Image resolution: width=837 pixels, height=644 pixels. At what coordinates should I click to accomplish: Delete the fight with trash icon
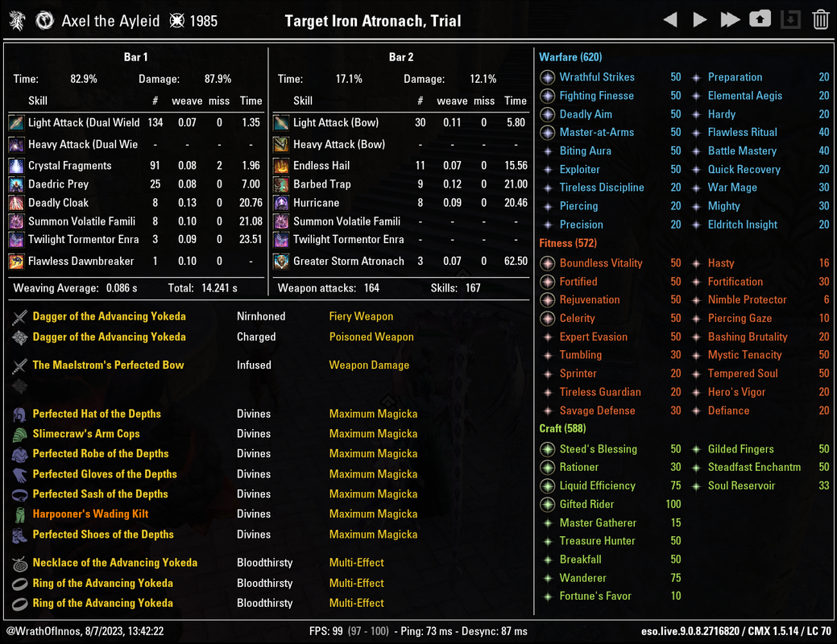[820, 20]
